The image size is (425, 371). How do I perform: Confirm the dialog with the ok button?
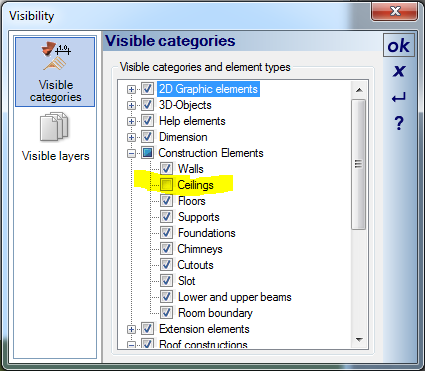399,45
